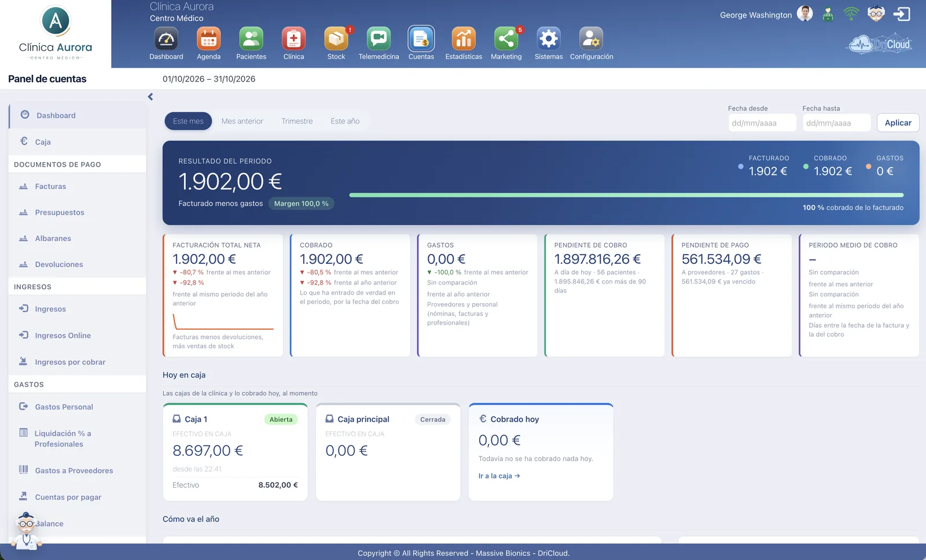Open the Agenda calendar icon
The height and width of the screenshot is (560, 926).
point(208,39)
